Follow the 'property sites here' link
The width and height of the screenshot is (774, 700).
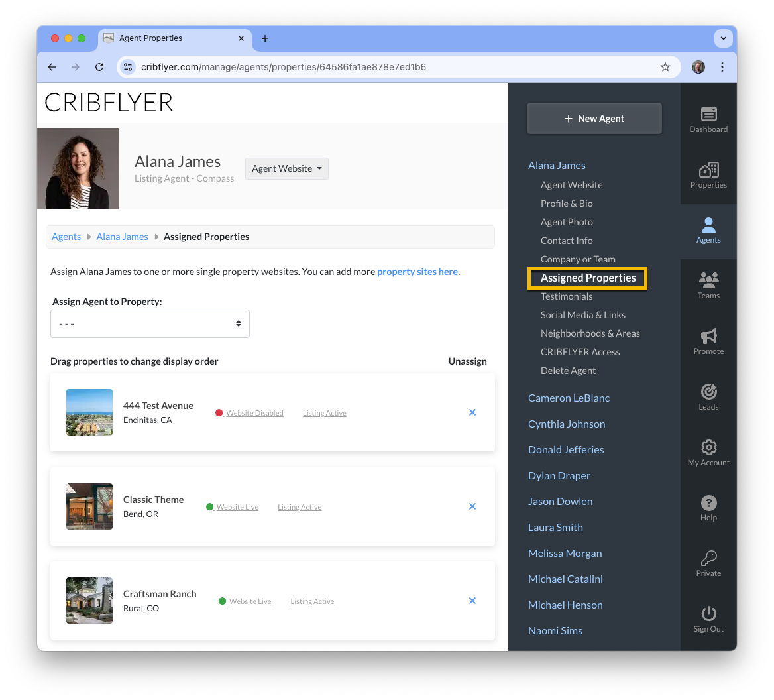pos(417,272)
